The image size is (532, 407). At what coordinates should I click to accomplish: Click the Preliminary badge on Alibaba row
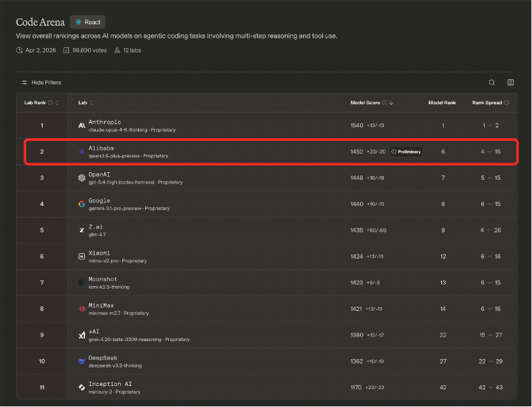click(x=405, y=152)
